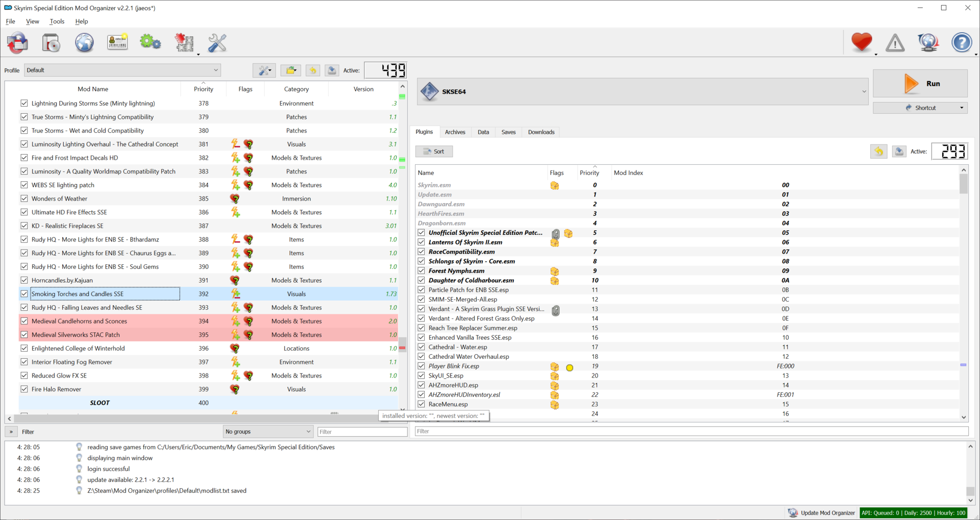Image resolution: width=980 pixels, height=520 pixels.
Task: Uncheck SkyUI_SE.esp plugin
Action: click(421, 376)
